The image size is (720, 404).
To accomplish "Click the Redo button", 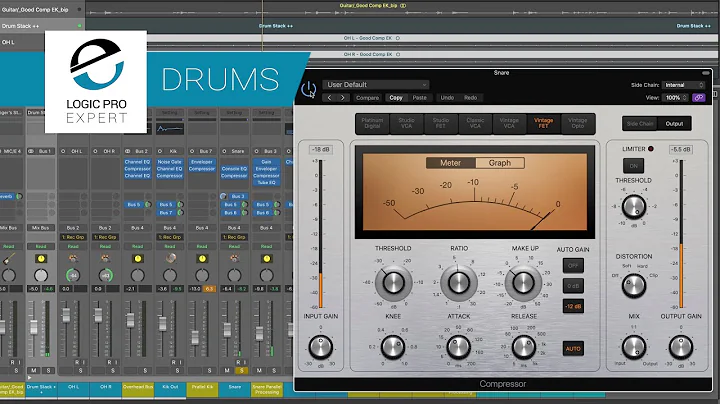I will click(470, 97).
